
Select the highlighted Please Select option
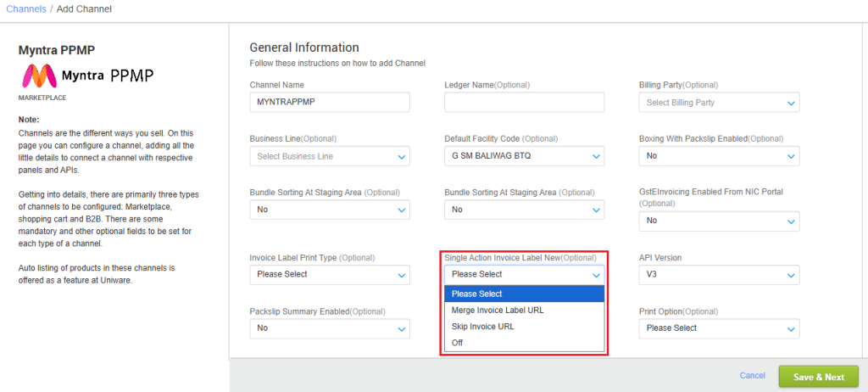click(524, 294)
